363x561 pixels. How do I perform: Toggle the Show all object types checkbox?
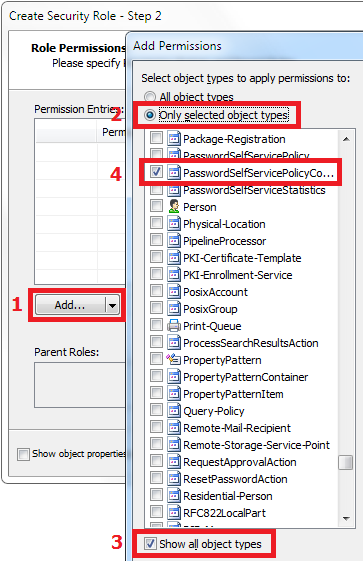click(150, 544)
